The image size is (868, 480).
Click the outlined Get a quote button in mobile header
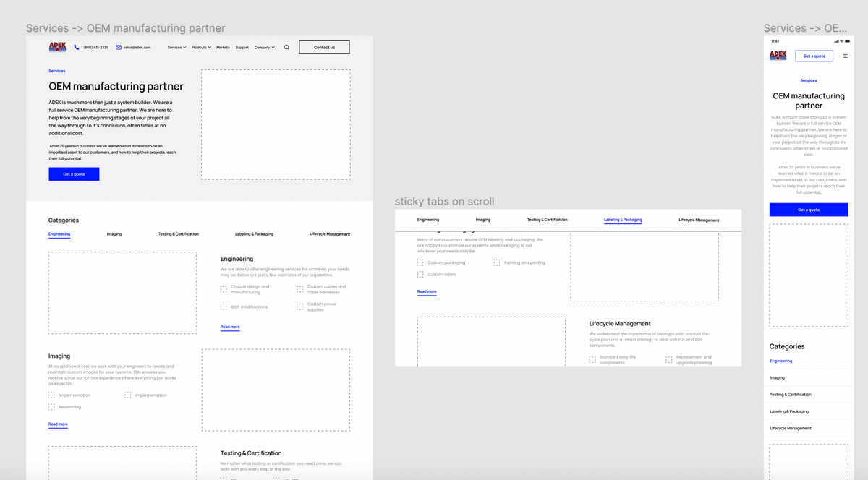coord(814,56)
